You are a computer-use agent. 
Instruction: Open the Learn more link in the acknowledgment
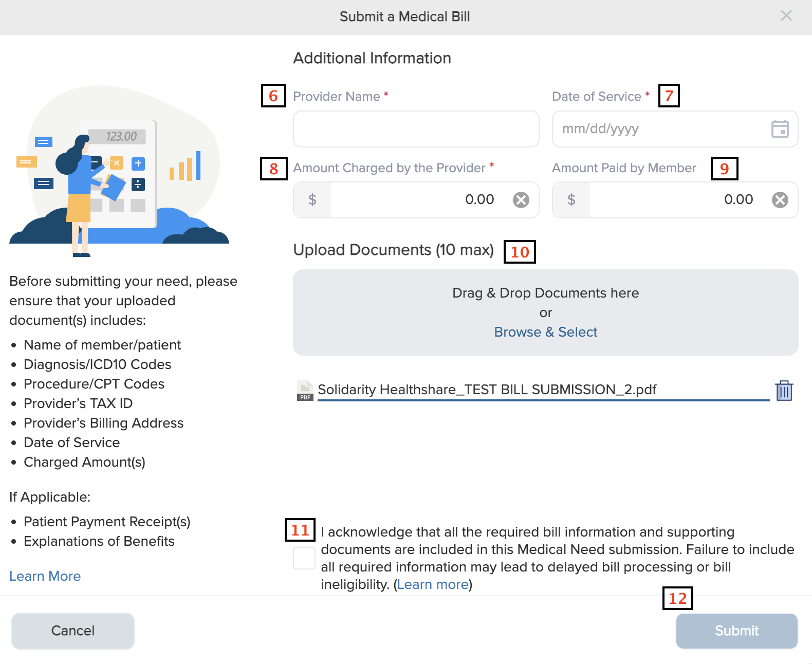[x=433, y=584]
